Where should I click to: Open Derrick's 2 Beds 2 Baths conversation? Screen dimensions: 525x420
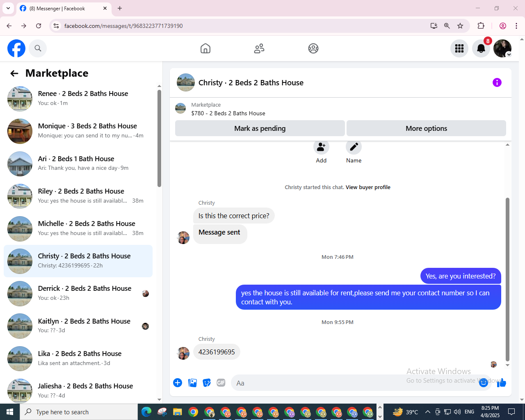(78, 293)
